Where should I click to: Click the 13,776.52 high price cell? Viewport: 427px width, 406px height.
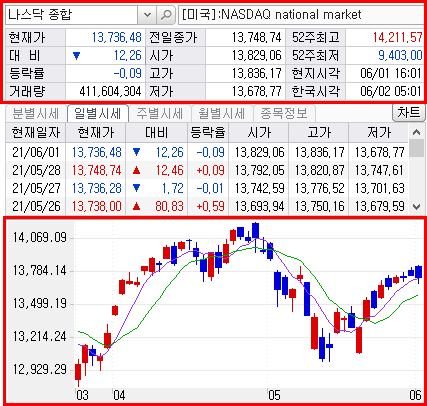pyautogui.click(x=319, y=188)
